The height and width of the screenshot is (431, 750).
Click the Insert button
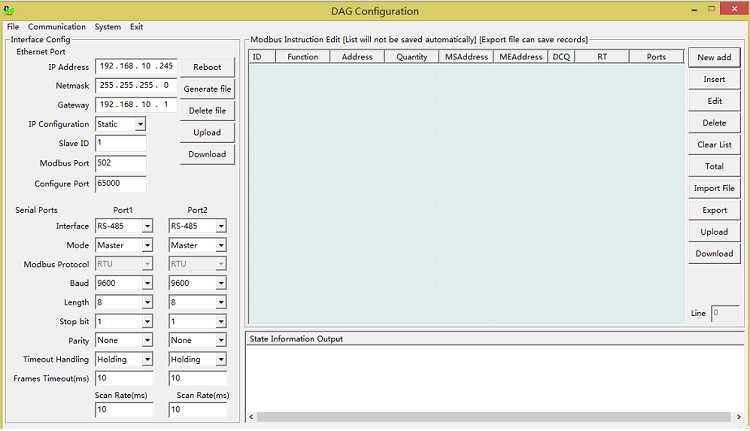click(714, 79)
